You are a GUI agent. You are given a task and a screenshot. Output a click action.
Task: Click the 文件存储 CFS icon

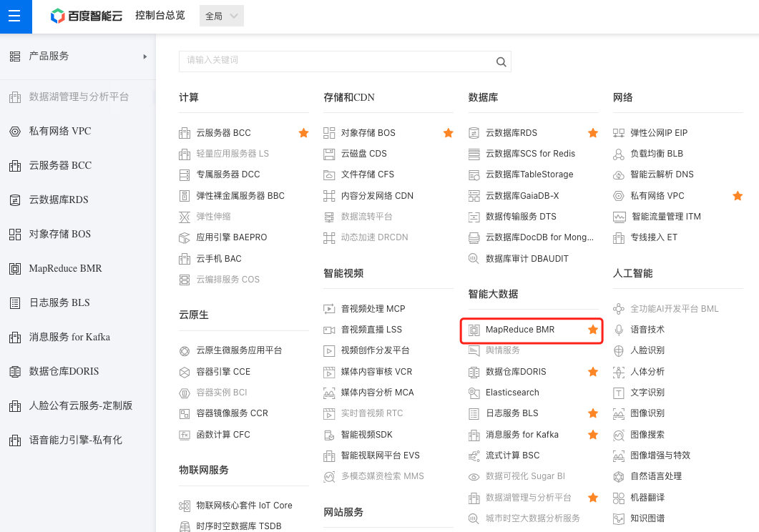[329, 174]
